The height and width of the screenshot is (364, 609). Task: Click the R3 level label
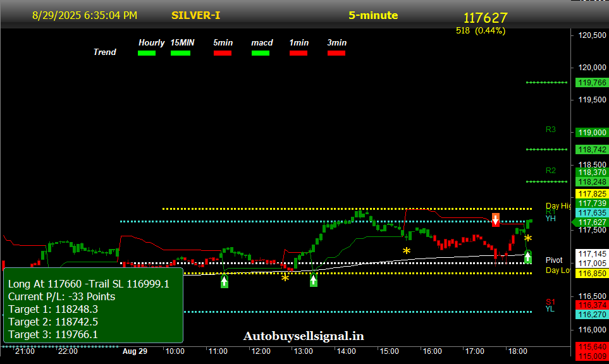point(550,129)
